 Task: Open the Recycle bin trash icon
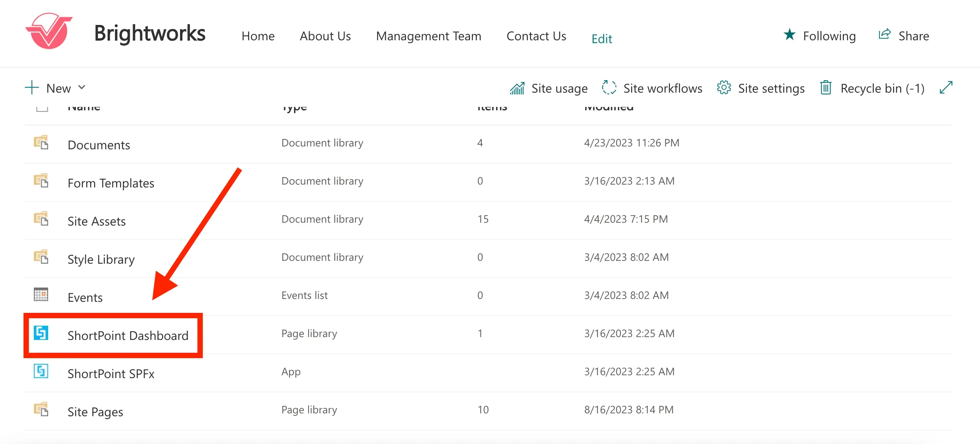coord(826,88)
